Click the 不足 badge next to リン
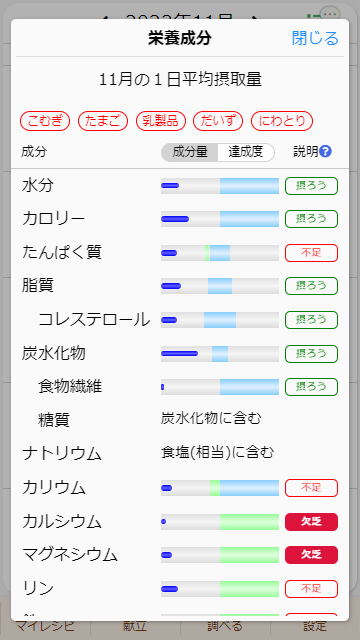Screen dimensions: 360x640 point(311,589)
